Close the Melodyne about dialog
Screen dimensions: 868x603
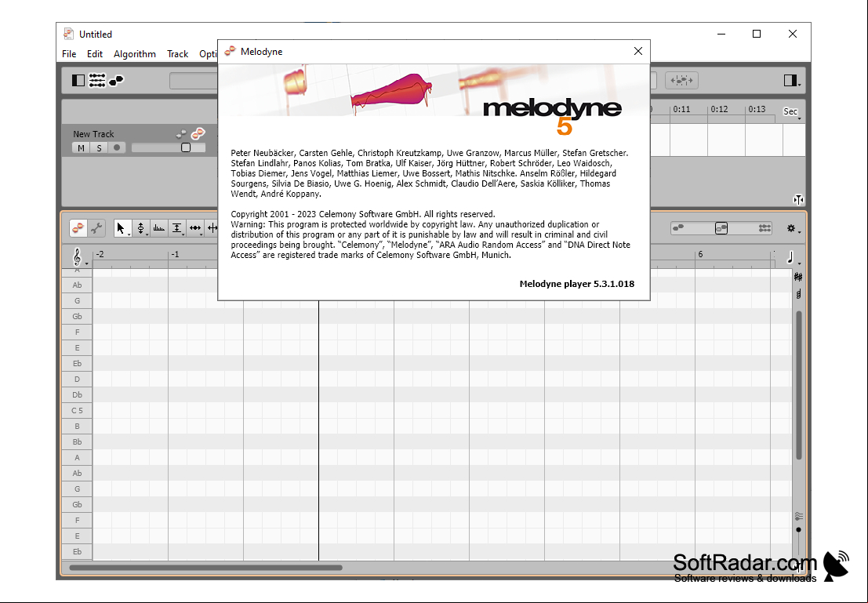tap(637, 51)
